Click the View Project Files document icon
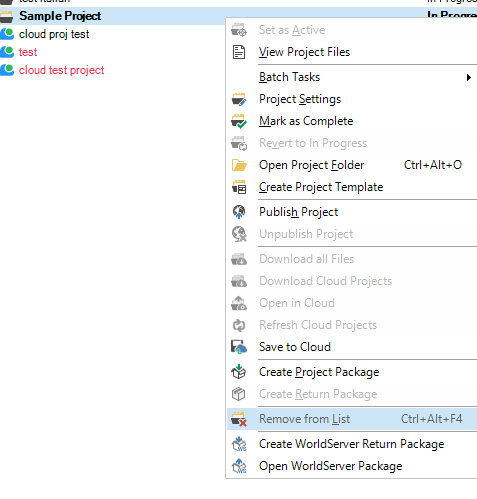The width and height of the screenshot is (477, 499). [x=239, y=52]
